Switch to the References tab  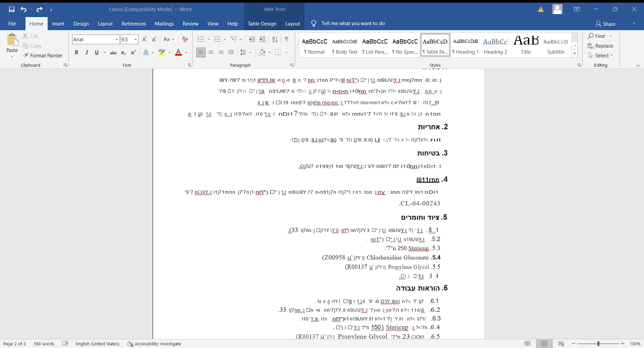click(134, 24)
